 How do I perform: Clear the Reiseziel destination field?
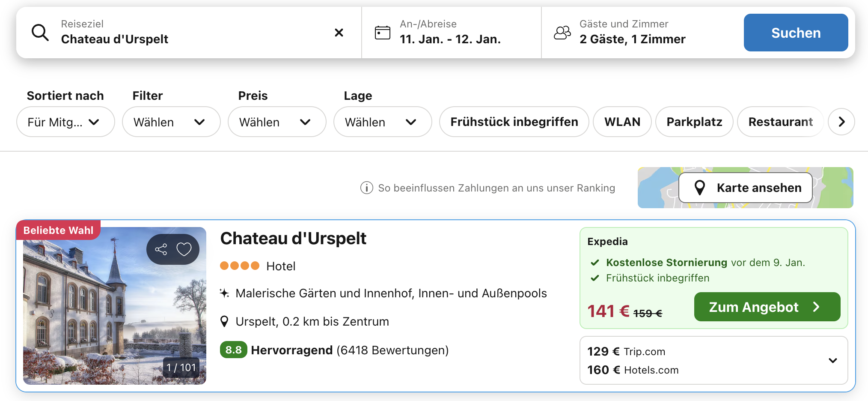(339, 33)
